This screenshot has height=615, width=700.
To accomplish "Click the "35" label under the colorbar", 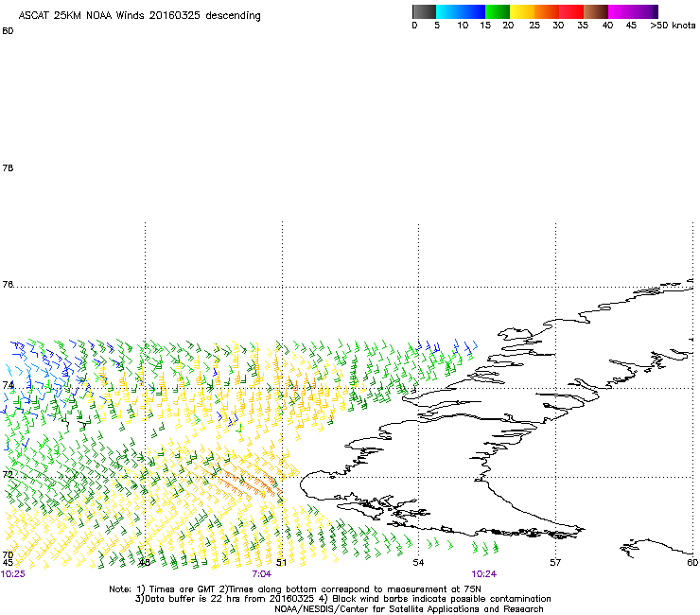I will tap(583, 26).
